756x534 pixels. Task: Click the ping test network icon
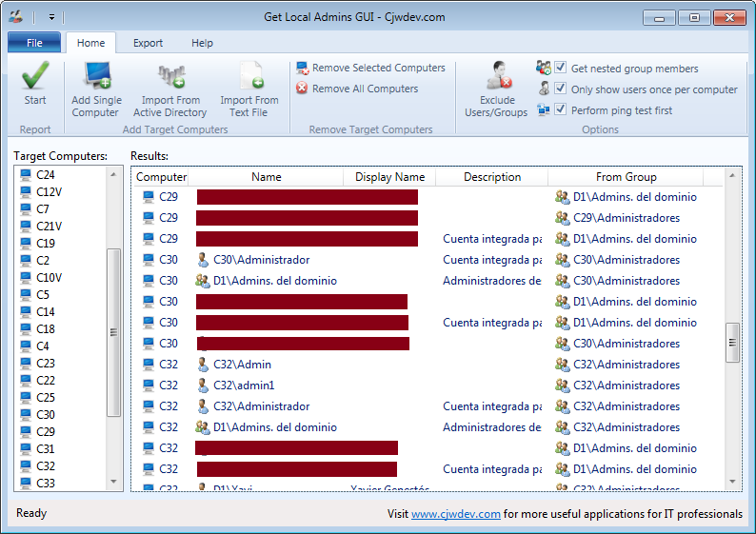pyautogui.click(x=544, y=109)
